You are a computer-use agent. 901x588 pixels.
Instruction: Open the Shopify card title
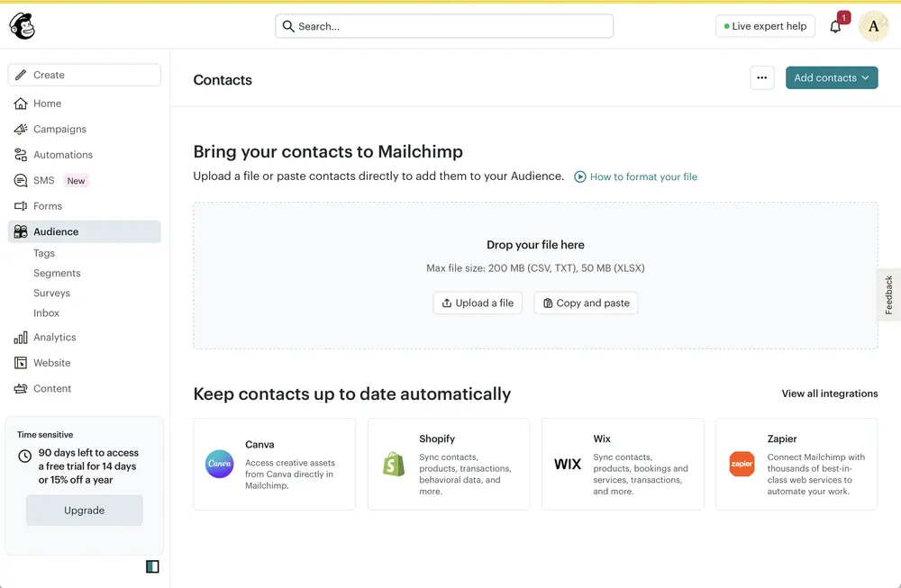coord(437,439)
